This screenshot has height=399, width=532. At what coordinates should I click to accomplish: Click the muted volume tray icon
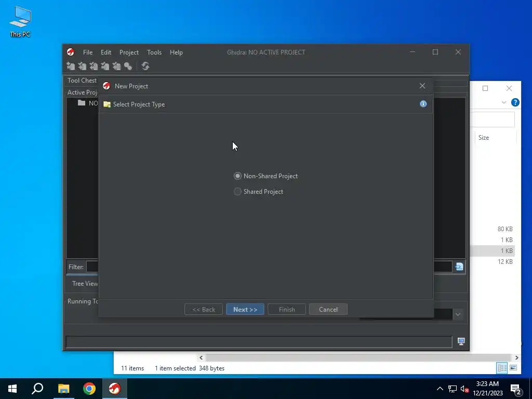465,389
